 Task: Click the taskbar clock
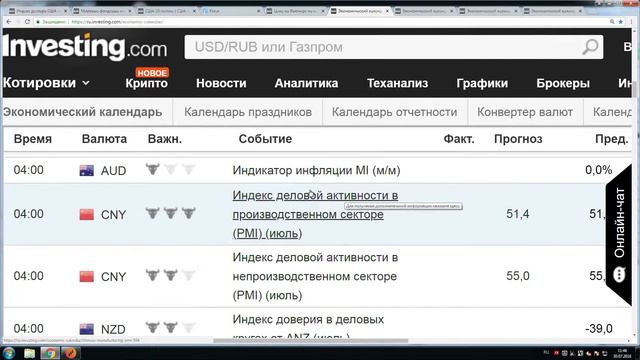click(x=622, y=353)
